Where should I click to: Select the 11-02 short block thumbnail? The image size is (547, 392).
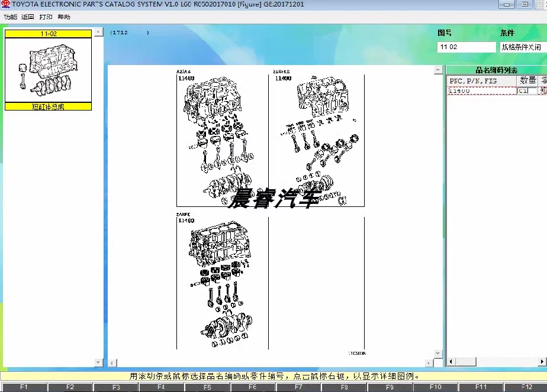[x=48, y=70]
